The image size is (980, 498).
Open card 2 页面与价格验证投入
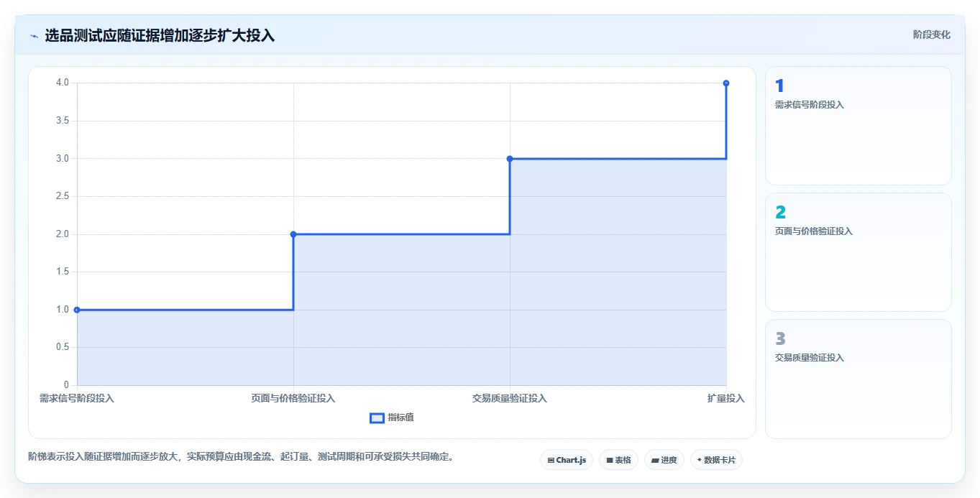point(858,252)
